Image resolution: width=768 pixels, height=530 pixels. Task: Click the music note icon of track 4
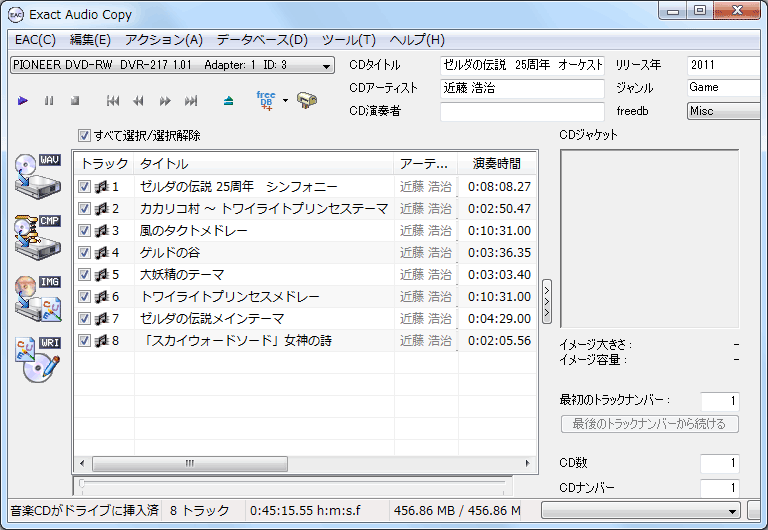(101, 253)
